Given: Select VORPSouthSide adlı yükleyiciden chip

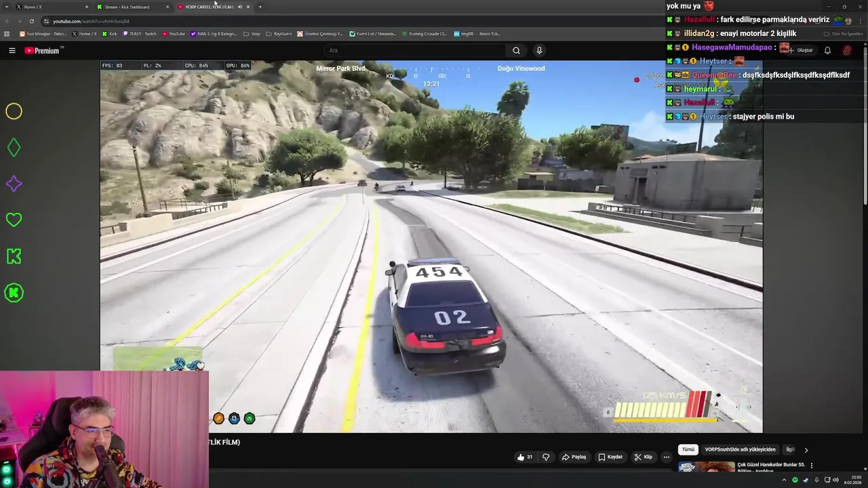Looking at the screenshot, I should (x=740, y=449).
